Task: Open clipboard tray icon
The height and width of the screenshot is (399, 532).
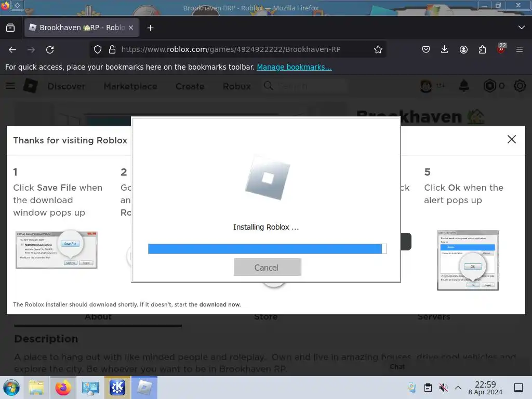Action: pos(428,388)
